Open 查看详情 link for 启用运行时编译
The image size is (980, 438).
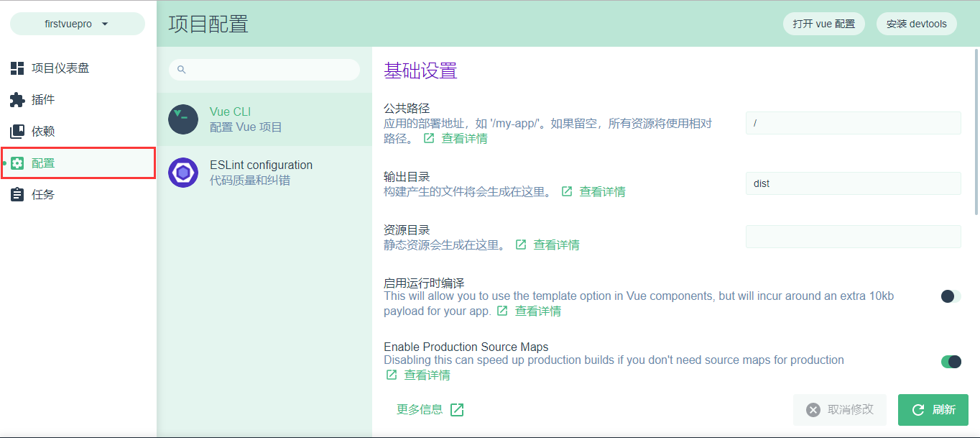(538, 311)
